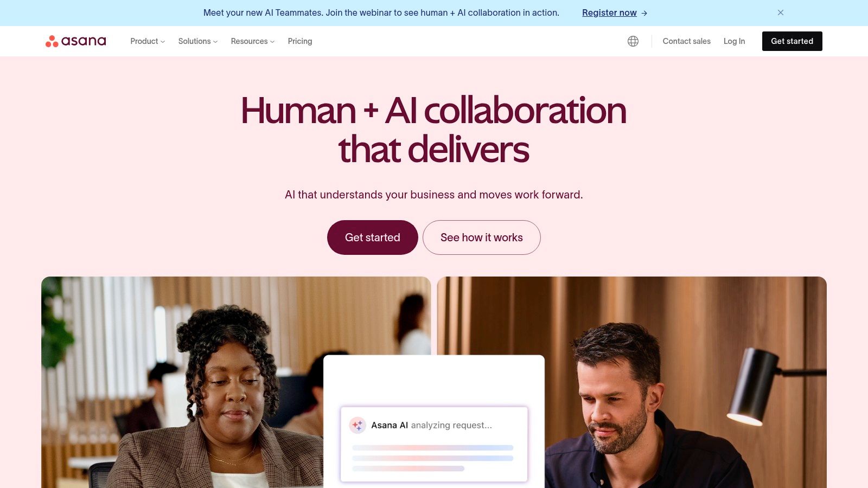Expand the Product dropdown menu

tap(148, 41)
